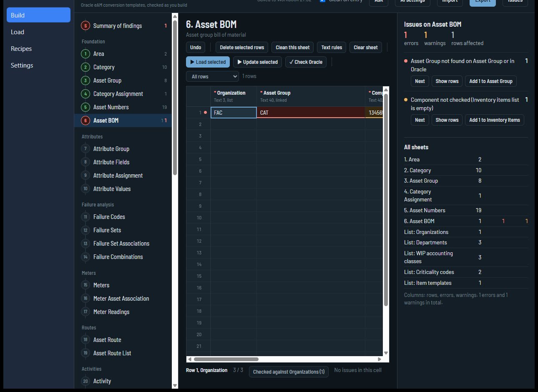
Task: Select the FAC organization cell
Action: coord(234,113)
